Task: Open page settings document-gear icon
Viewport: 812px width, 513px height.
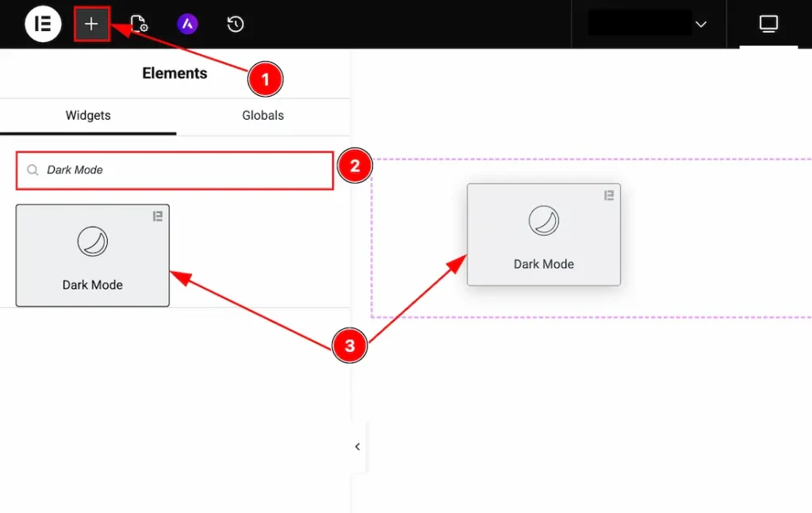Action: click(x=139, y=25)
